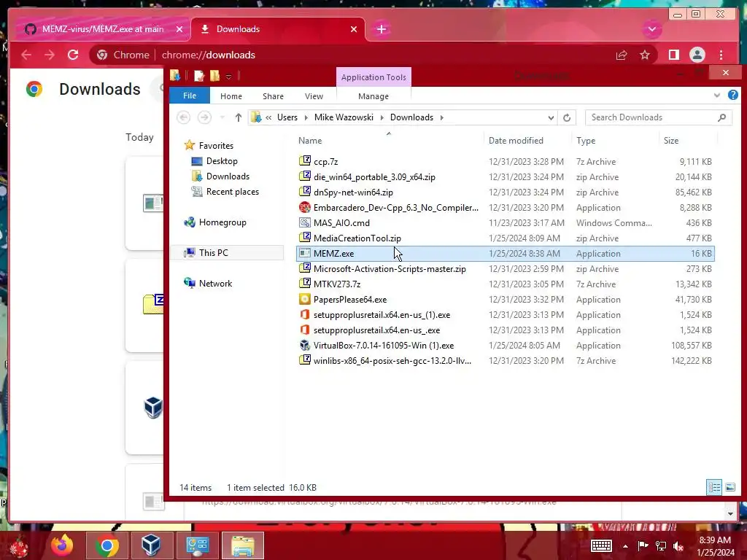Close the MEMZ-virus GitHub tab
747x560 pixels.
[x=179, y=29]
